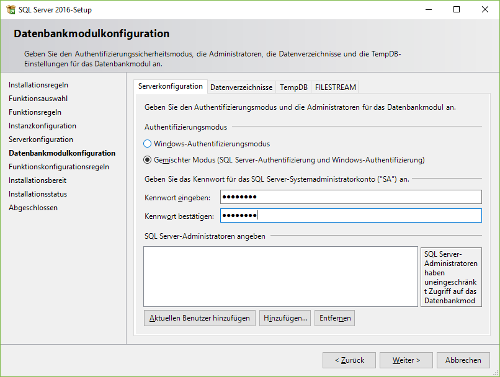
Task: Click Aktuellen Benutzer hinzufügen button
Action: coord(200,318)
